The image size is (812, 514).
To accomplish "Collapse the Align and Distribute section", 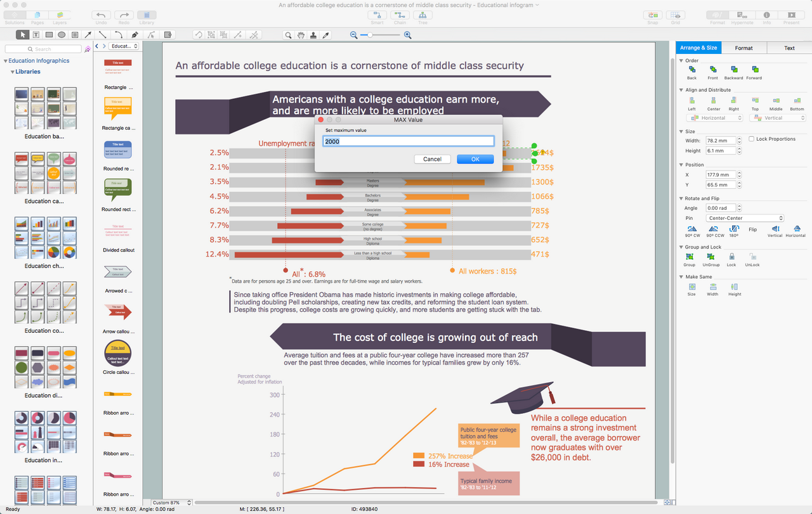I will click(681, 90).
